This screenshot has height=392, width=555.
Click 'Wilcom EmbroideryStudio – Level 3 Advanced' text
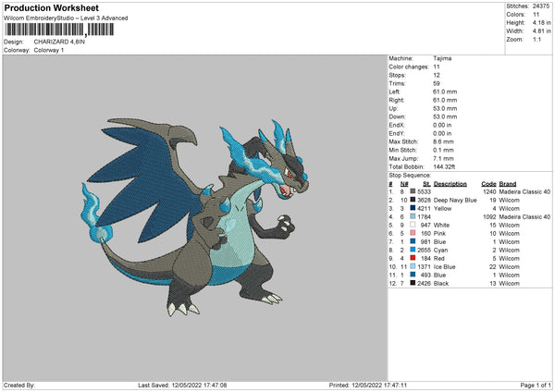coord(66,18)
